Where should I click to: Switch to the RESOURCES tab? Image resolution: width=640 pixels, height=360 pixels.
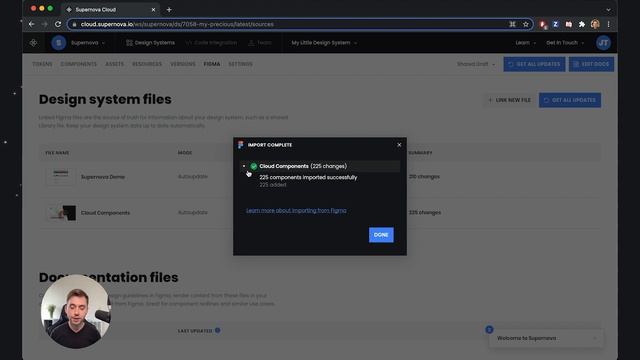tap(147, 64)
